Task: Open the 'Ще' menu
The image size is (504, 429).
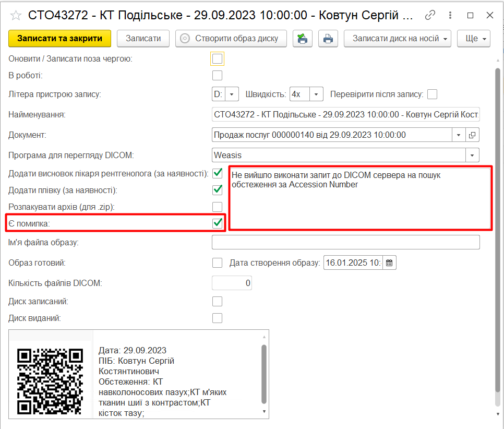Action: pyautogui.click(x=474, y=39)
